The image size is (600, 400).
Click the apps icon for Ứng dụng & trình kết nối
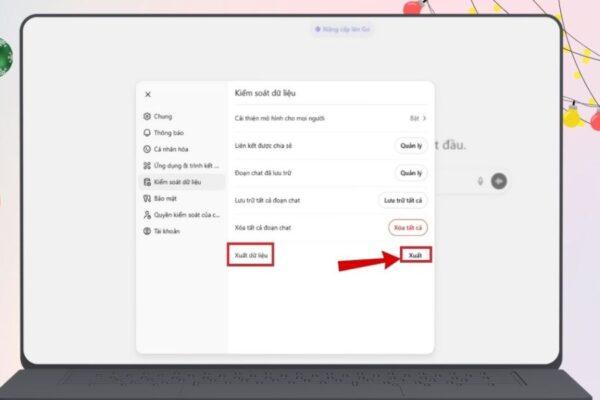[x=147, y=165]
